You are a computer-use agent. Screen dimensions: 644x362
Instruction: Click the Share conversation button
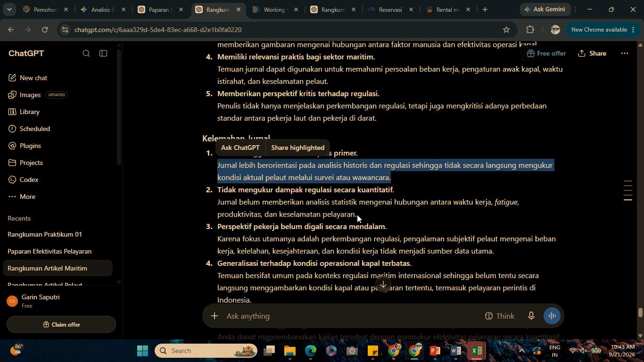[x=592, y=53]
